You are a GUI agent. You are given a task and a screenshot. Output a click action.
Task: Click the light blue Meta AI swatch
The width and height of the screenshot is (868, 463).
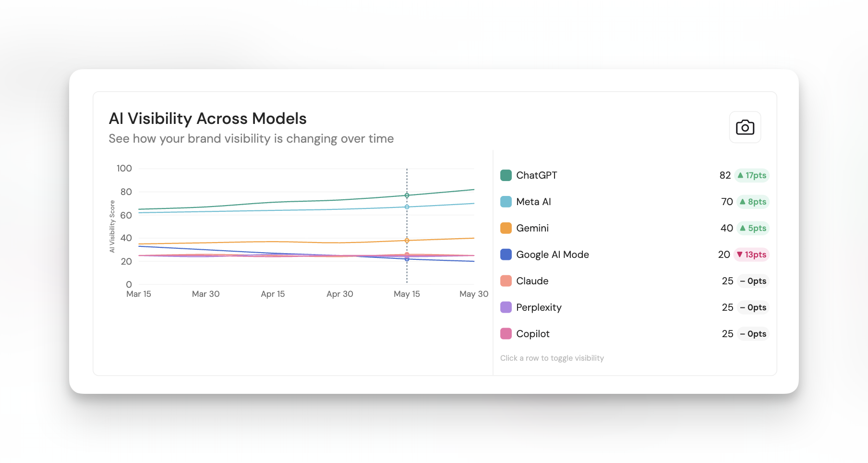(x=506, y=202)
